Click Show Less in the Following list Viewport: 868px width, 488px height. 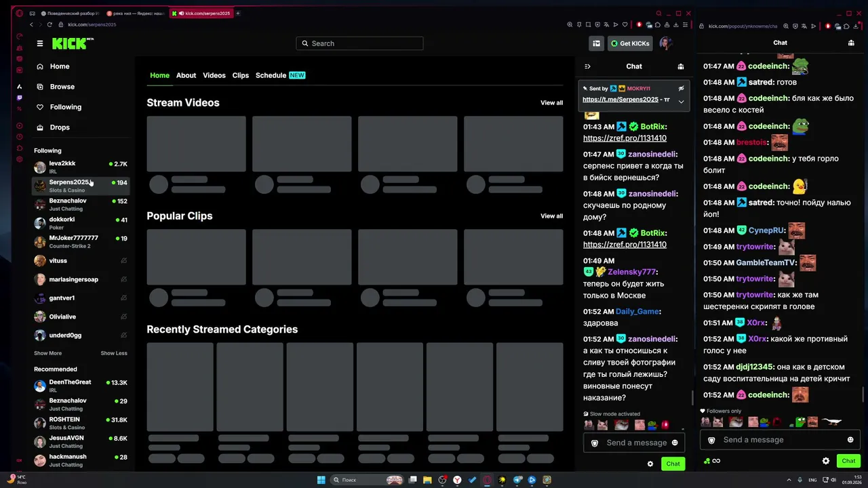(114, 353)
